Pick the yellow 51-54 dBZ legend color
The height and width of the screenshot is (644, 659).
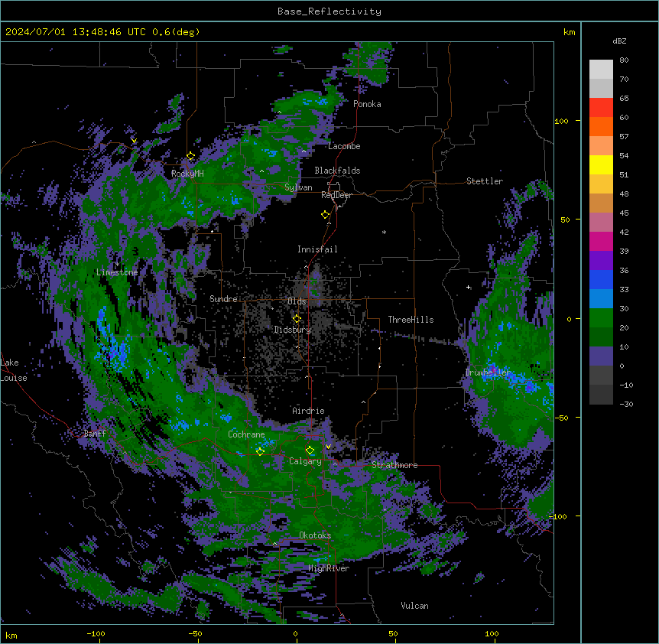point(601,164)
